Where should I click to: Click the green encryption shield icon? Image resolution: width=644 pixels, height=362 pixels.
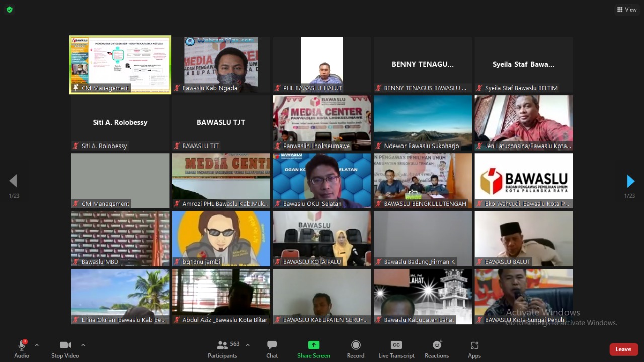(9, 9)
